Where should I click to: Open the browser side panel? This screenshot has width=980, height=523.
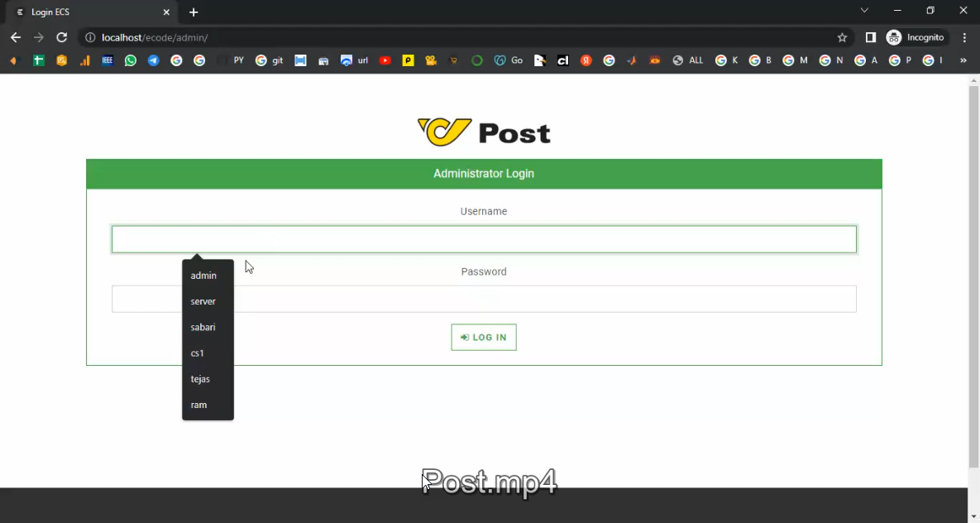[x=870, y=37]
